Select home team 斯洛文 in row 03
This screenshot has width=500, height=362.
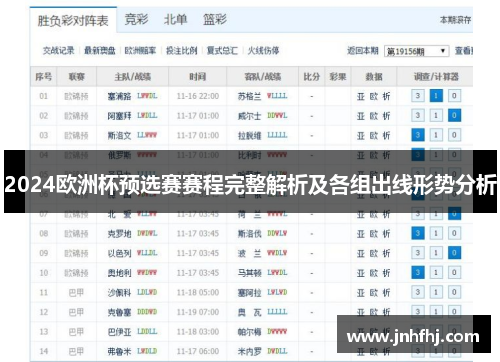click(x=119, y=136)
